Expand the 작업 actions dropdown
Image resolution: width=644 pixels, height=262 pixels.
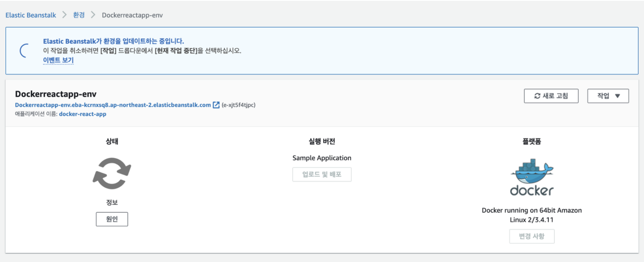tap(608, 96)
